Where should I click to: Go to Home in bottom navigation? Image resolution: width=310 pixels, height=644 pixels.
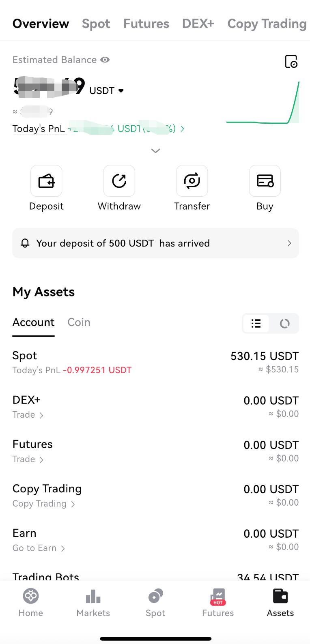(x=31, y=603)
